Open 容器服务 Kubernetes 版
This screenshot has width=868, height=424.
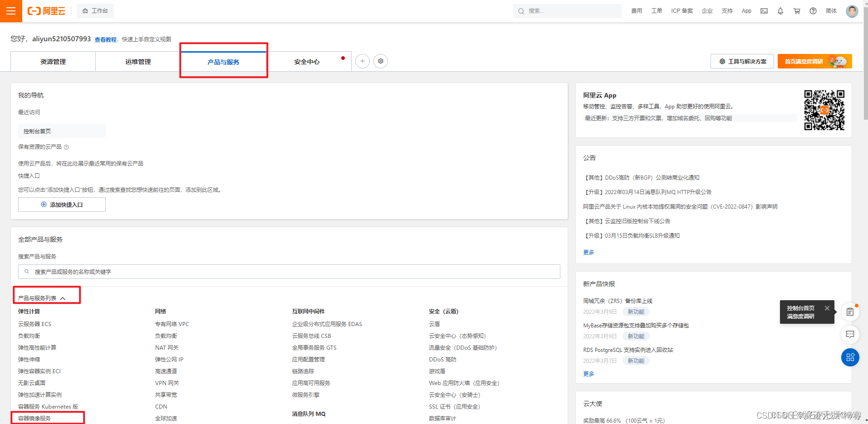pyautogui.click(x=48, y=407)
